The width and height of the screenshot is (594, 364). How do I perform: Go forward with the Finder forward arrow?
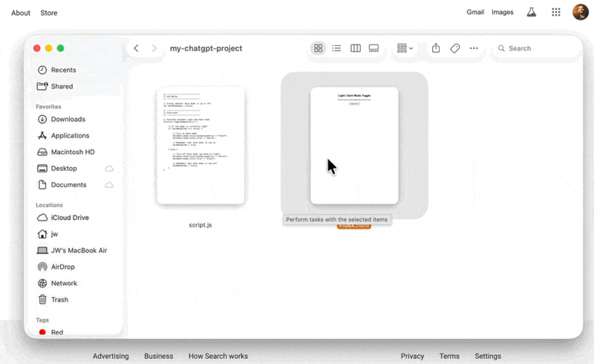[x=154, y=48]
